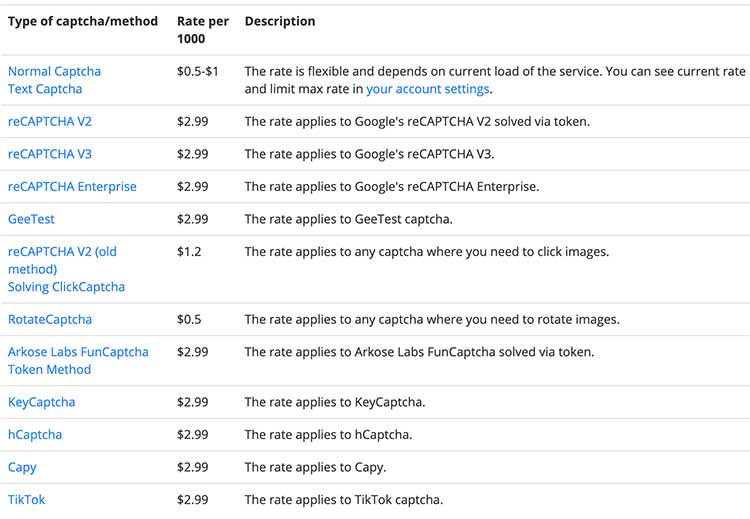Select the $2.99 rate for TikTok

(193, 500)
